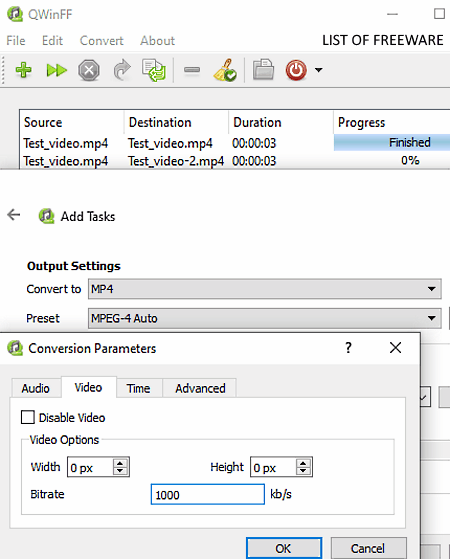Click the green plus Add Files icon
Image resolution: width=450 pixels, height=559 pixels.
click(x=24, y=70)
